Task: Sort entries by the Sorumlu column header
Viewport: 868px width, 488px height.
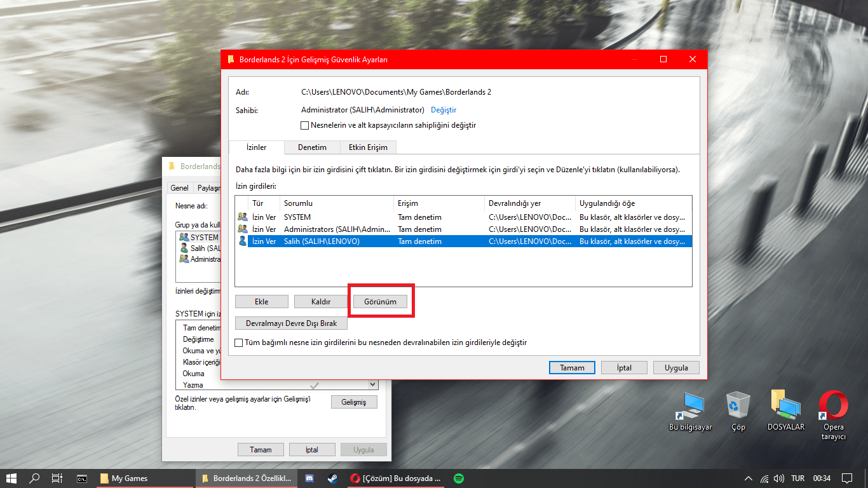Action: (x=337, y=203)
